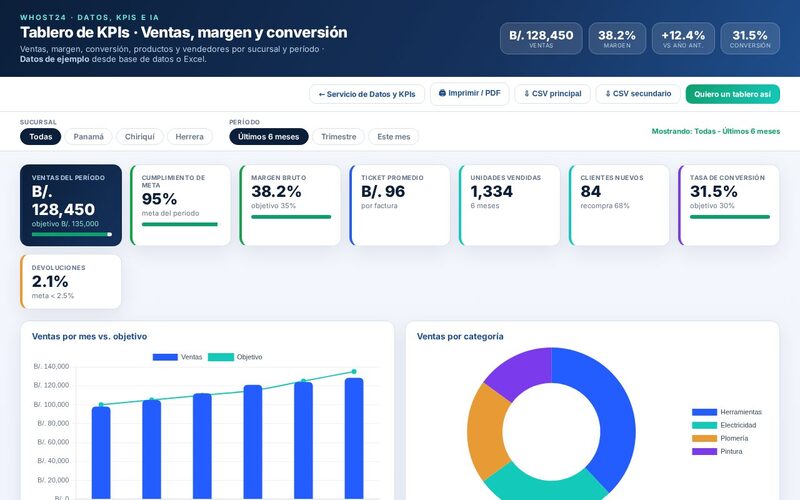The image size is (800, 500).
Task: Click the Quiero un tablero así button
Action: 733,94
